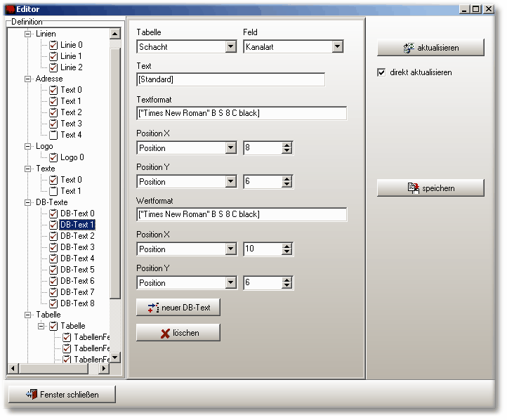The height and width of the screenshot is (420, 507).
Task: Click the tree scrollbar down arrow
Action: tap(115, 357)
